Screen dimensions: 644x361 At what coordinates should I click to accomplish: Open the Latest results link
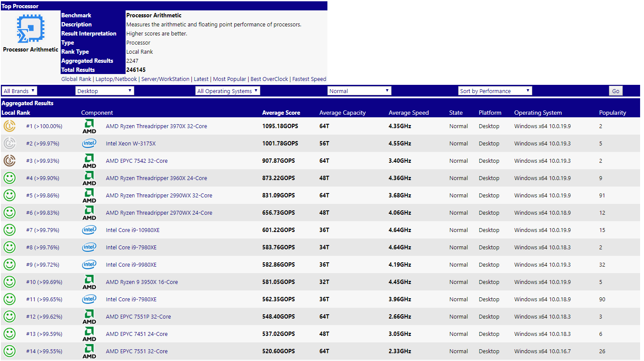pyautogui.click(x=201, y=79)
